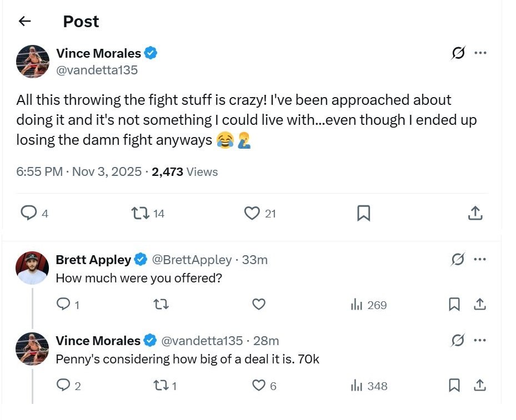Open the @vandetta135 handle under main author

coord(97,70)
